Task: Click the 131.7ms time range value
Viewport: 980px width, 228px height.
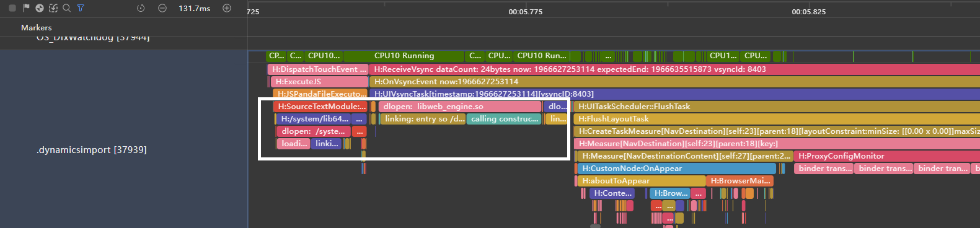Action: pos(195,8)
